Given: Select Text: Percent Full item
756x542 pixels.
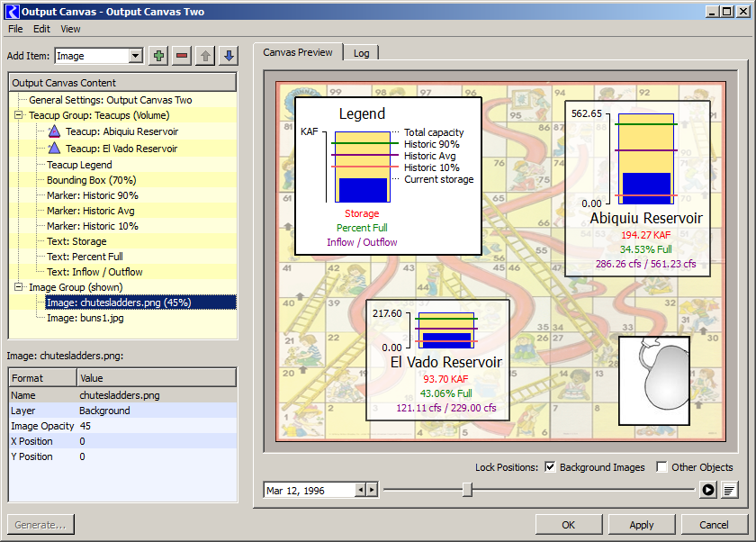Looking at the screenshot, I should (x=85, y=257).
